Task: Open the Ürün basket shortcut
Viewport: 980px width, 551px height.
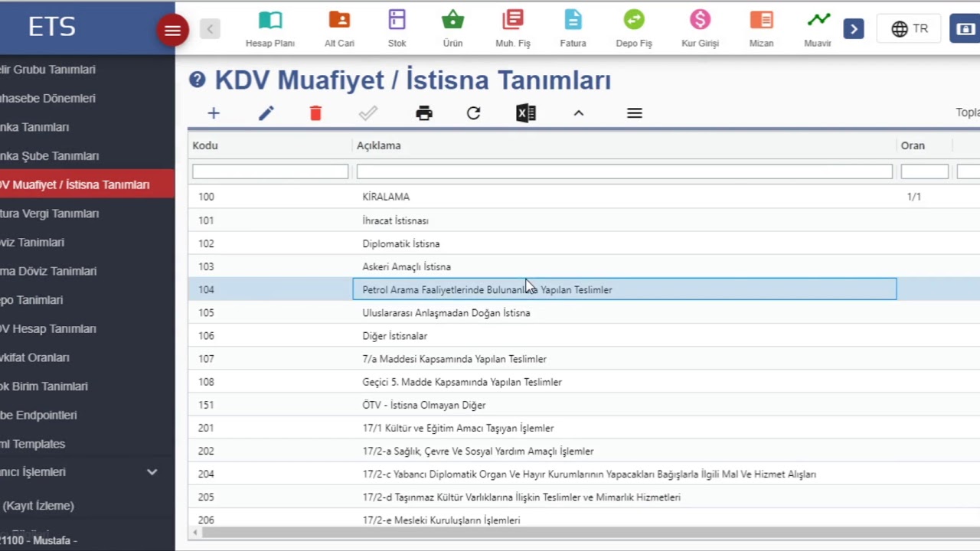Action: pyautogui.click(x=452, y=29)
